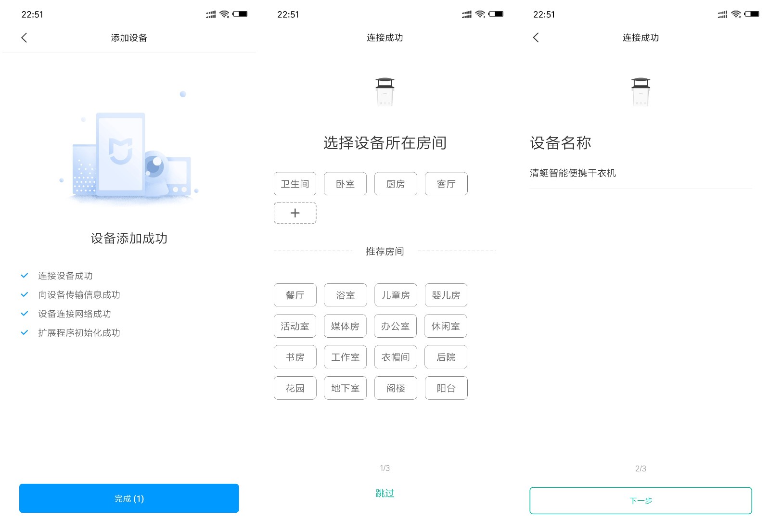Viewport: 770px width, 532px height.
Task: Skip room selection with 跳过
Action: click(x=385, y=493)
